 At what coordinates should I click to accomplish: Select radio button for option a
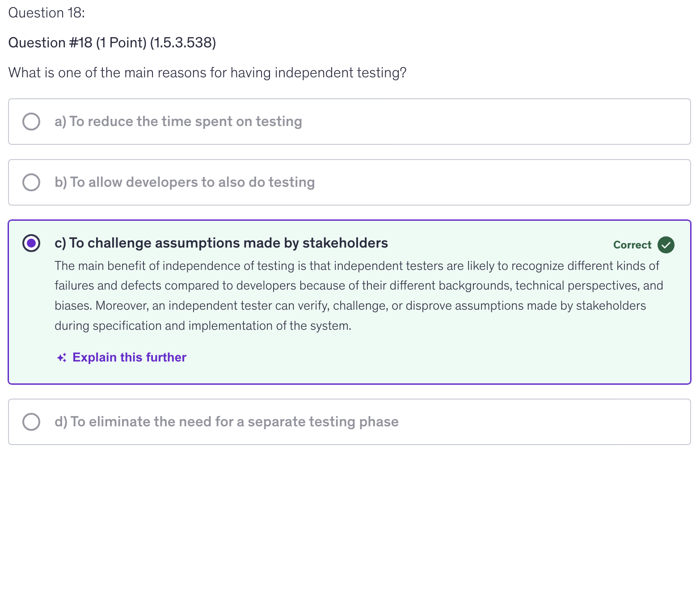[31, 122]
